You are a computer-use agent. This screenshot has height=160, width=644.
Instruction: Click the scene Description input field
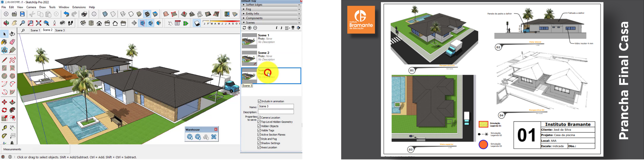276,112
